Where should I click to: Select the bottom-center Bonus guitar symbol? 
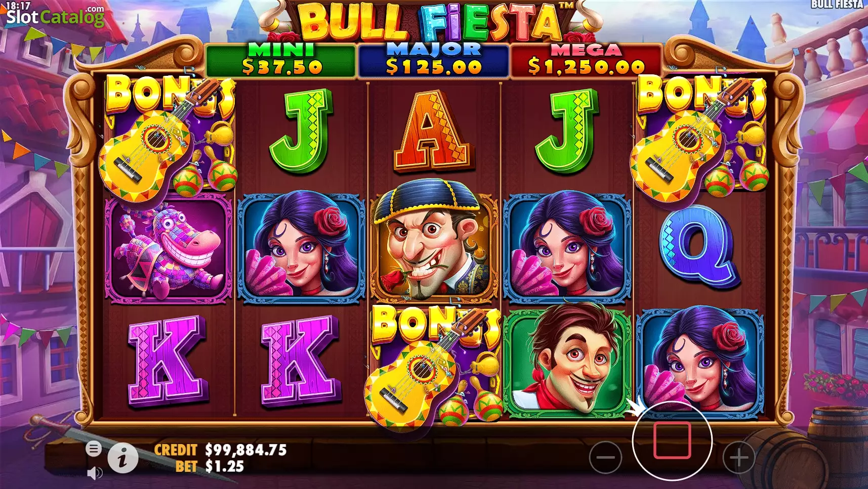click(434, 365)
